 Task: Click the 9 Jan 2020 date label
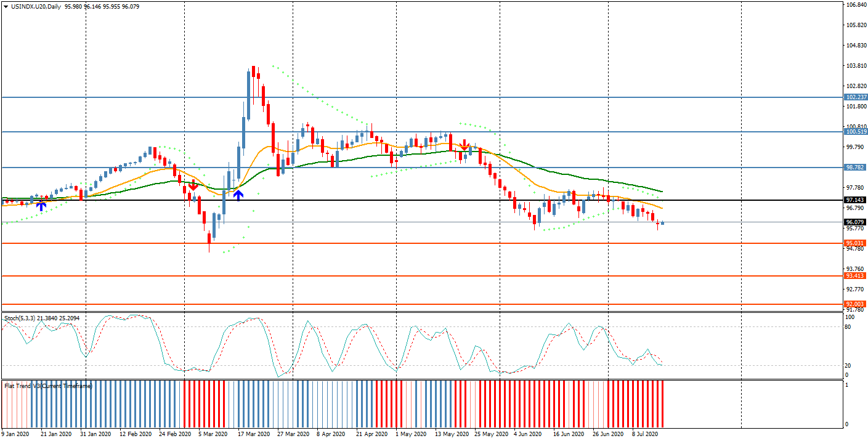(x=15, y=434)
